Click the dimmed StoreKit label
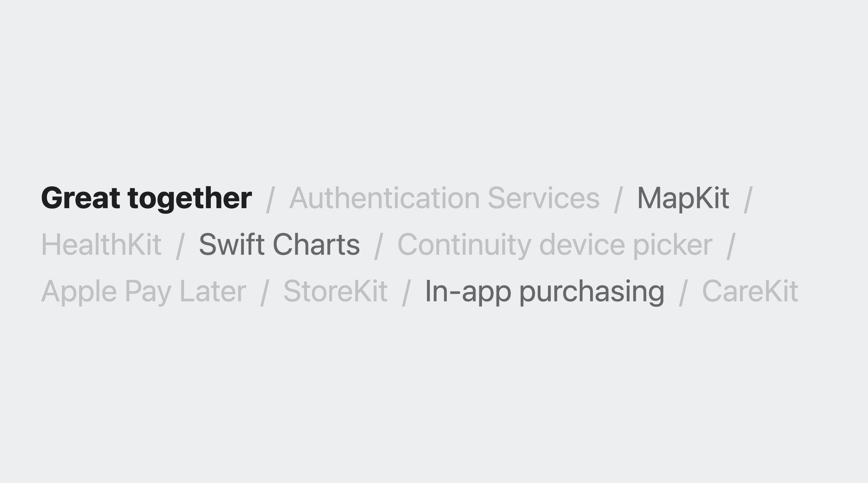 (x=335, y=291)
